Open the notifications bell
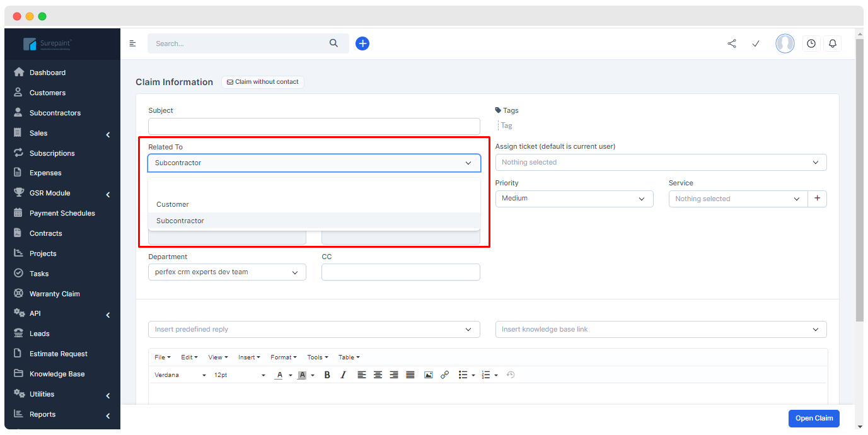This screenshot has height=435, width=868. click(833, 43)
